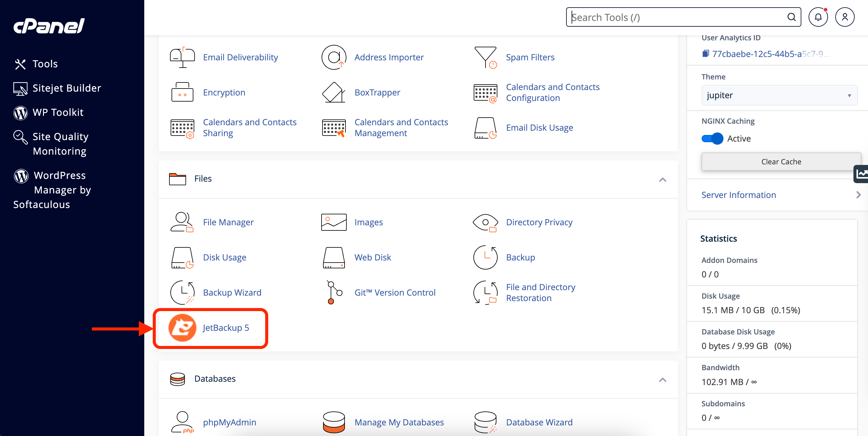The height and width of the screenshot is (436, 868).
Task: Toggle NGINX Caching switch off
Action: tap(712, 139)
